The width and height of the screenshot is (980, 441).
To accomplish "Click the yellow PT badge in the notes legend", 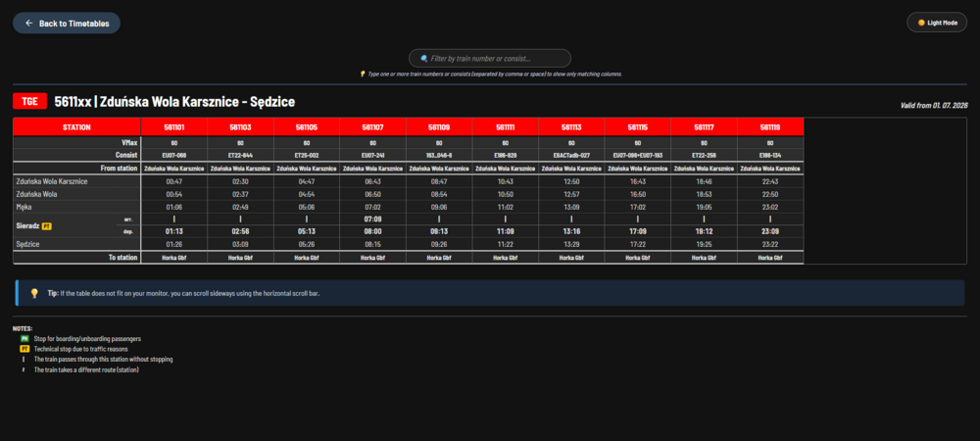I will point(24,349).
